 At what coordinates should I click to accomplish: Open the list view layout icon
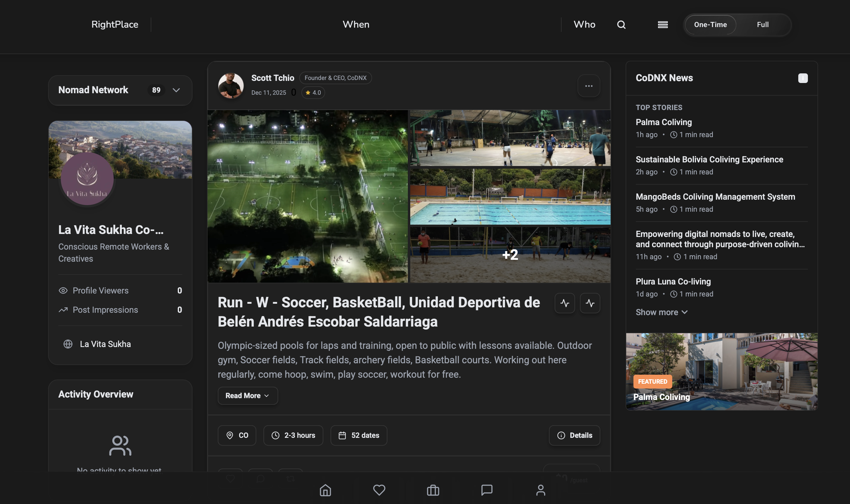(x=663, y=24)
